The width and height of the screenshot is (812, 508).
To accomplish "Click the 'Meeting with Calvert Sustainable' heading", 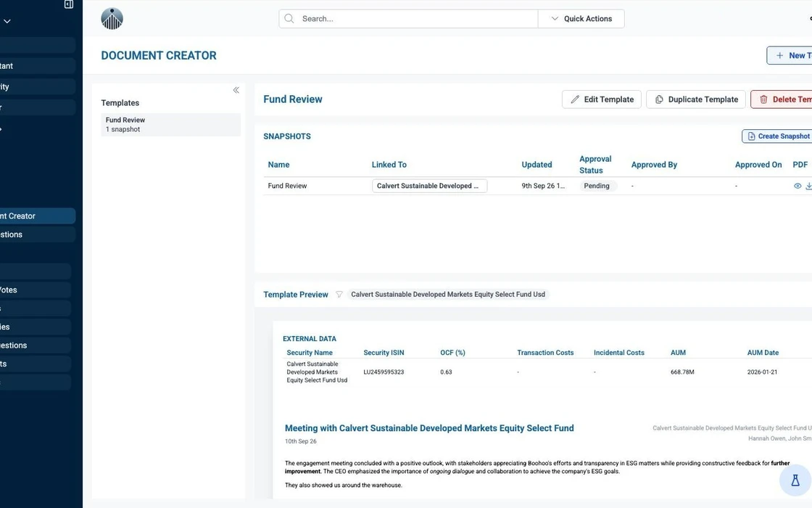I will coord(429,429).
